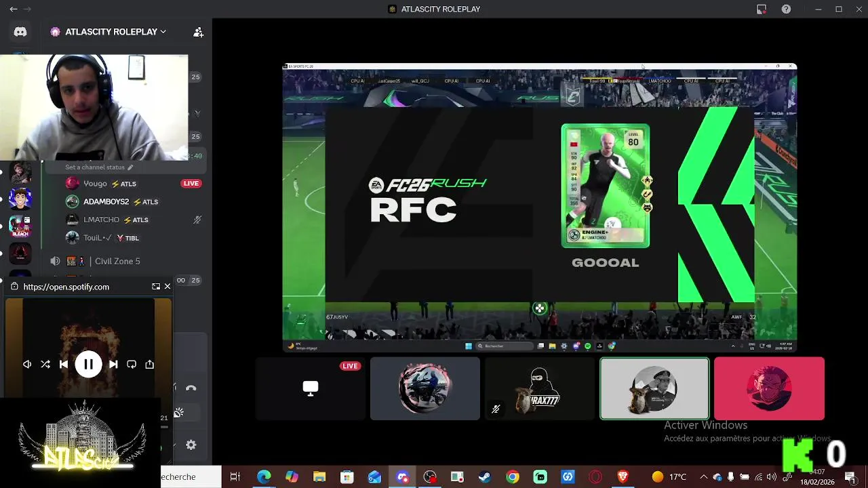Select the red anime avatar tile
Viewport: 868px width, 488px height.
[x=769, y=388]
